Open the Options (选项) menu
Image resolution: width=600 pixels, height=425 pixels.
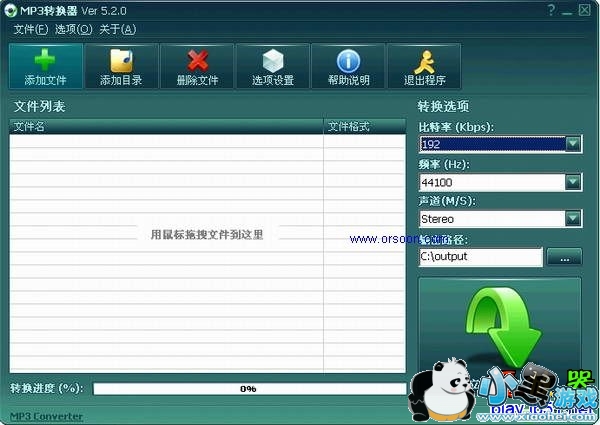(x=73, y=29)
